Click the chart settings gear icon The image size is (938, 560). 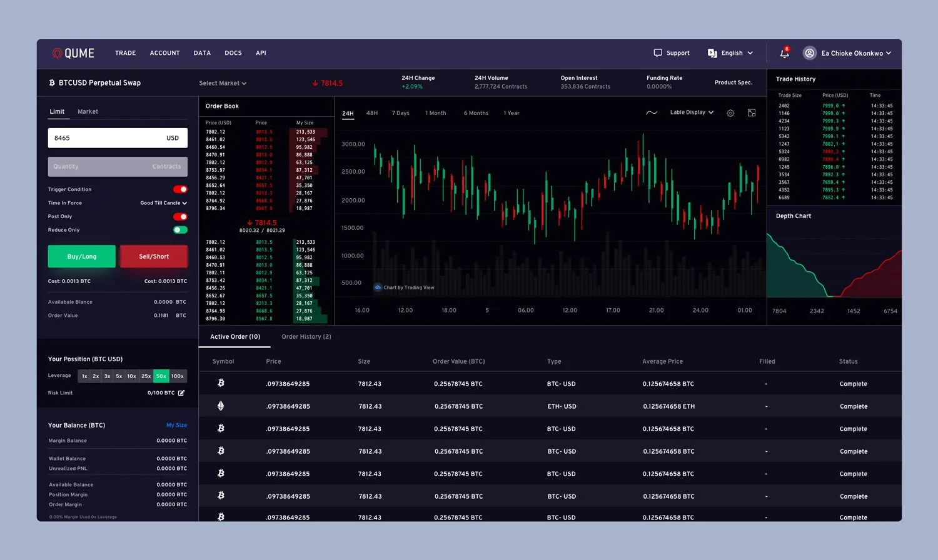click(x=730, y=113)
